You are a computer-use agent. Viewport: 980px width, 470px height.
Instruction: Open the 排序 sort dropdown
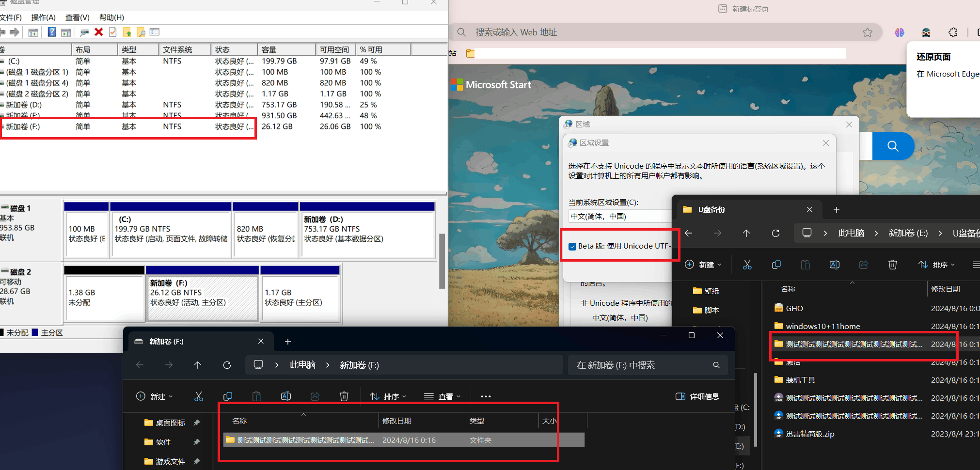point(388,396)
